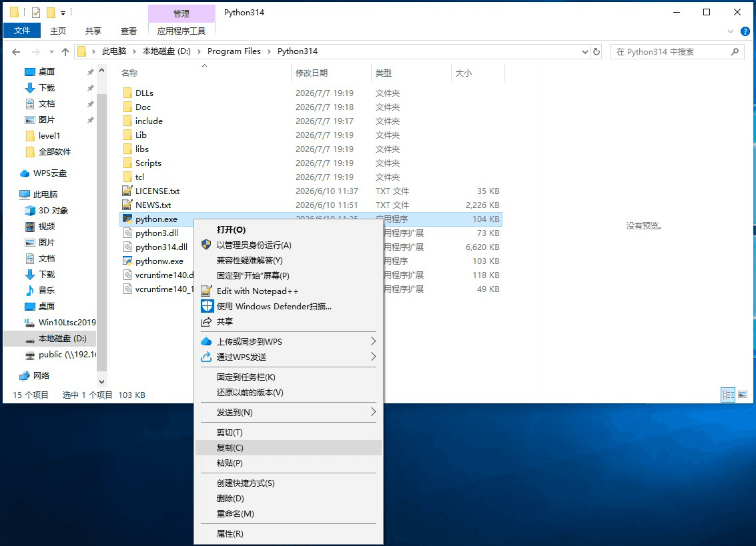The height and width of the screenshot is (546, 756).
Task: Open dropdown after 此电脑 in path
Action: click(135, 51)
